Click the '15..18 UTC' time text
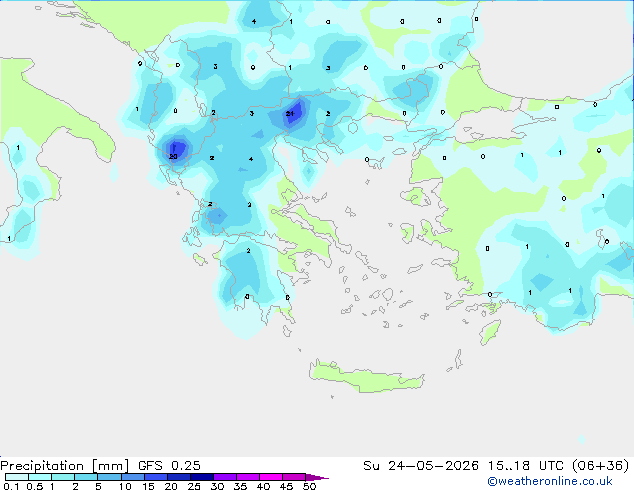The height and width of the screenshot is (490, 634). (526, 466)
